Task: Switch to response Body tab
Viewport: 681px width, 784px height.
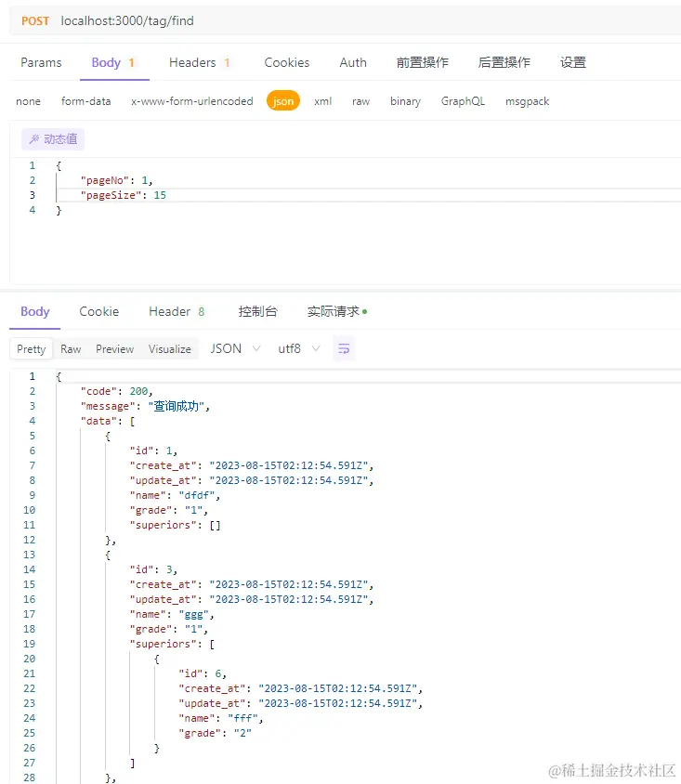Action: pos(35,311)
